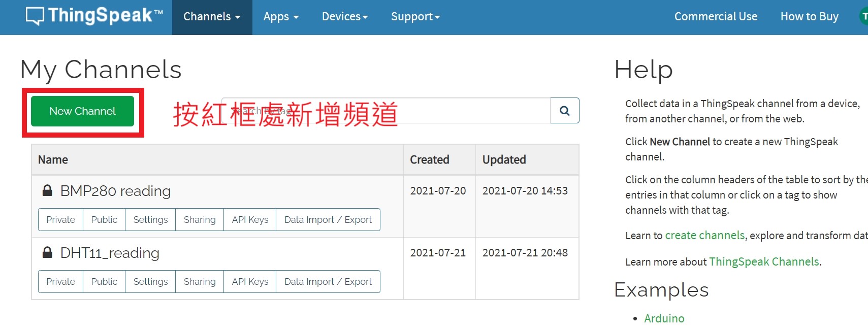Open the Commercial Use page
868x328 pixels.
click(x=716, y=17)
